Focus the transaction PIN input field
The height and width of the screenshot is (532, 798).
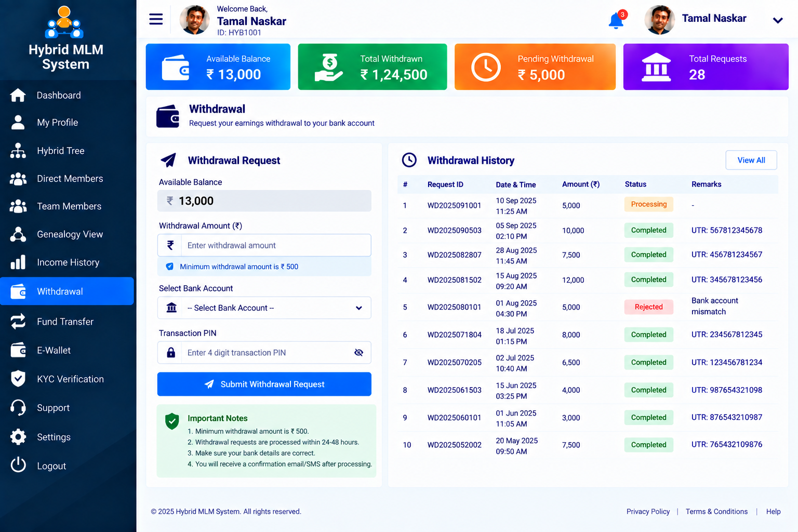point(264,353)
